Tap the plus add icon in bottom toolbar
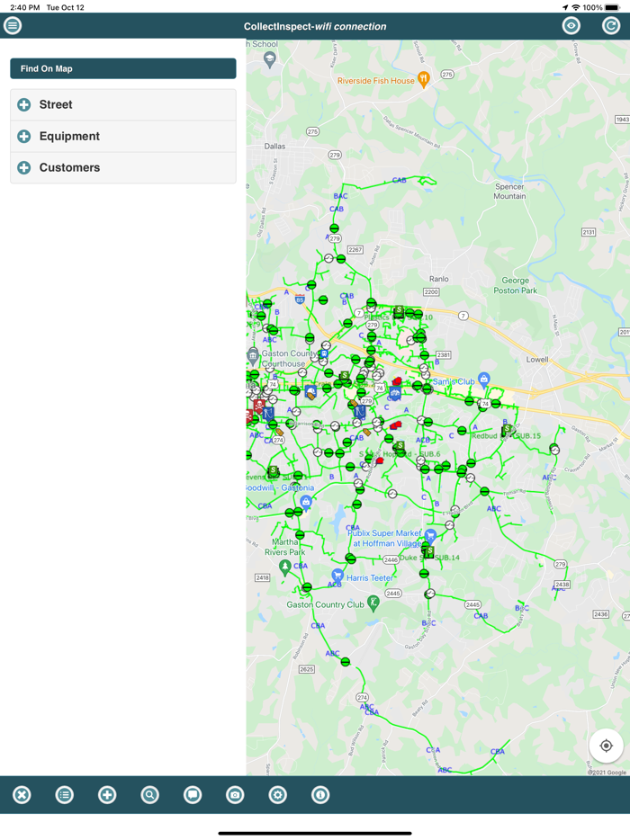 (107, 794)
